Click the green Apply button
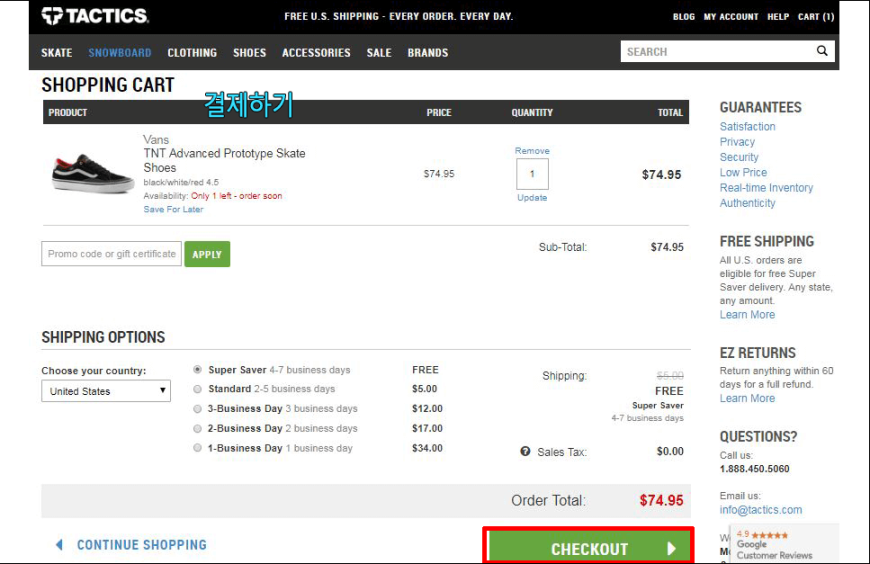The image size is (870, 564). 207,254
